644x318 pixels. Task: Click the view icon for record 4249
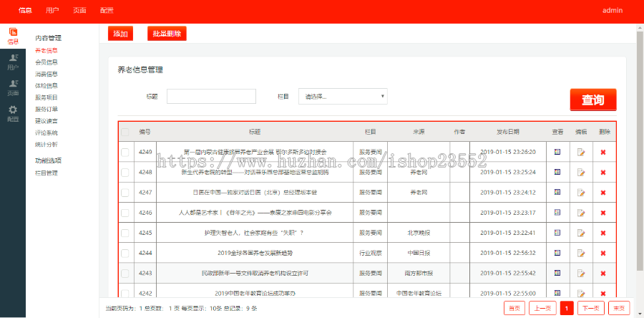click(x=557, y=152)
